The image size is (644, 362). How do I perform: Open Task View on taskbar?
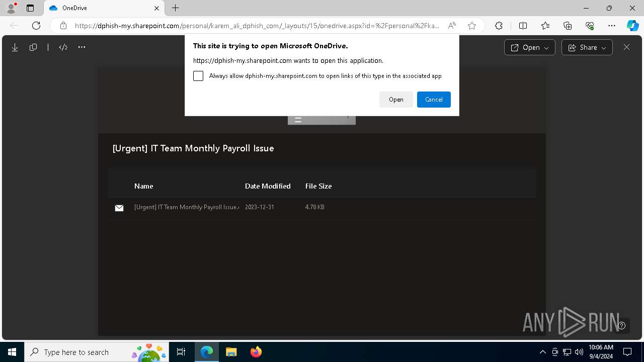(181, 352)
